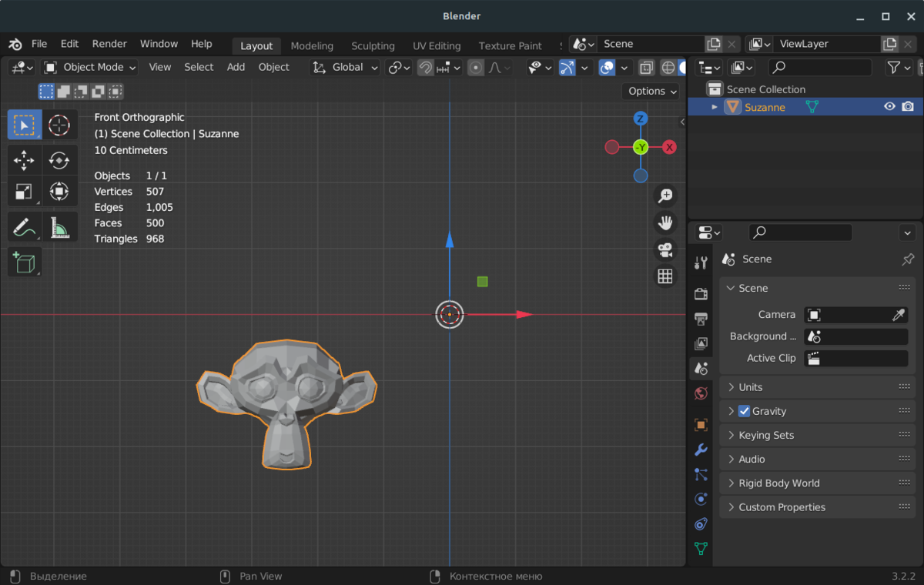Toggle camera view in the viewport sidebar
924x585 pixels.
pyautogui.click(x=665, y=249)
